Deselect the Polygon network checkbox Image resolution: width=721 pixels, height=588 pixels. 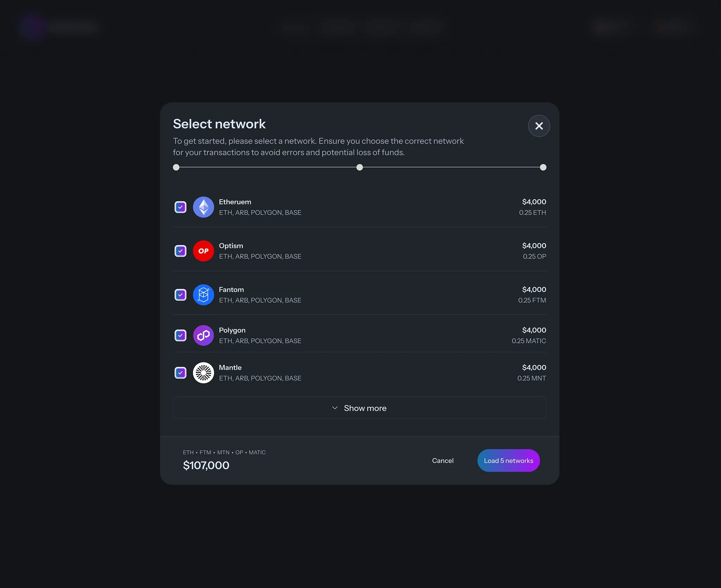[x=181, y=336]
